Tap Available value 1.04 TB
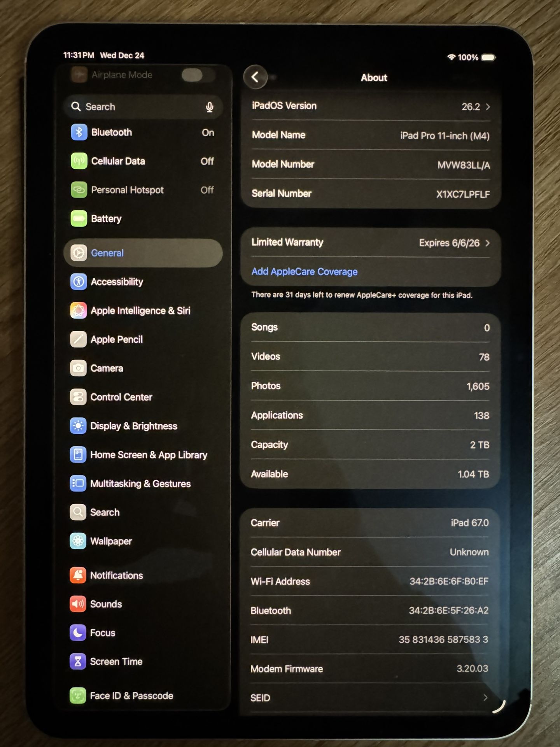Viewport: 560px width, 747px height. coord(370,474)
